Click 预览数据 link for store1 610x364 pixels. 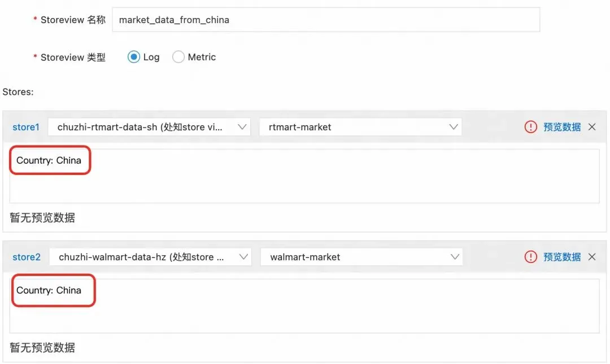coord(562,127)
